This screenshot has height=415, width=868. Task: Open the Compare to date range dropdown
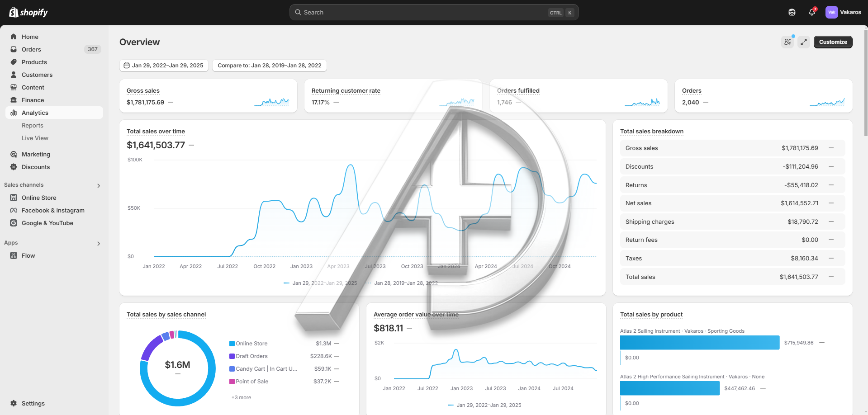tap(269, 66)
